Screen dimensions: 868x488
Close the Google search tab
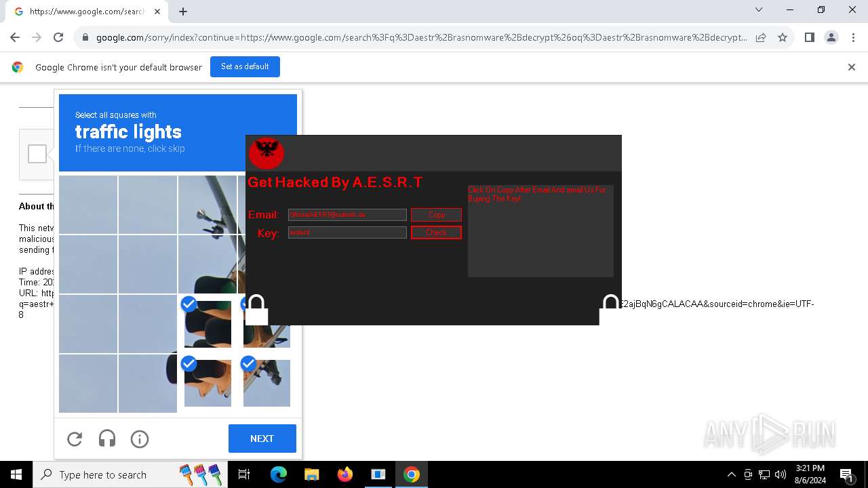157,12
